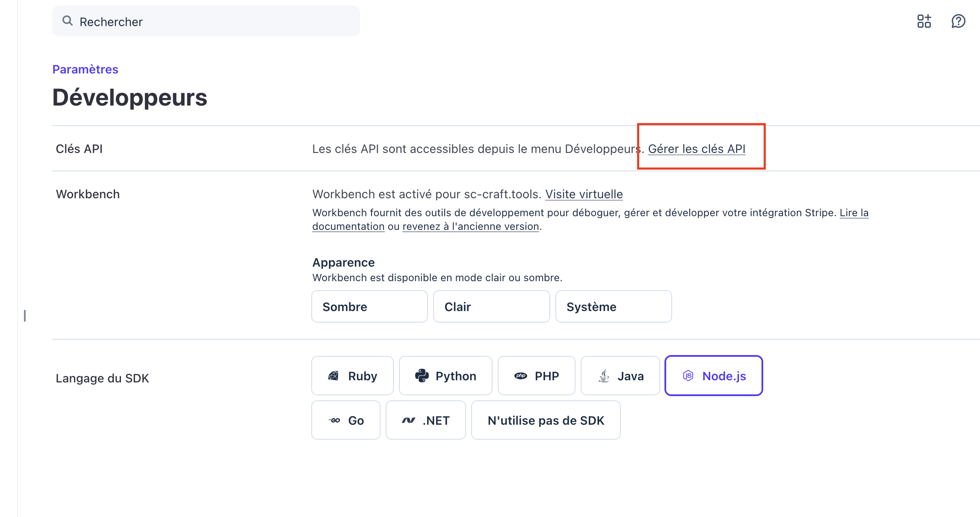Viewport: 980px width, 517px height.
Task: Open the help question mark icon
Action: [x=958, y=21]
